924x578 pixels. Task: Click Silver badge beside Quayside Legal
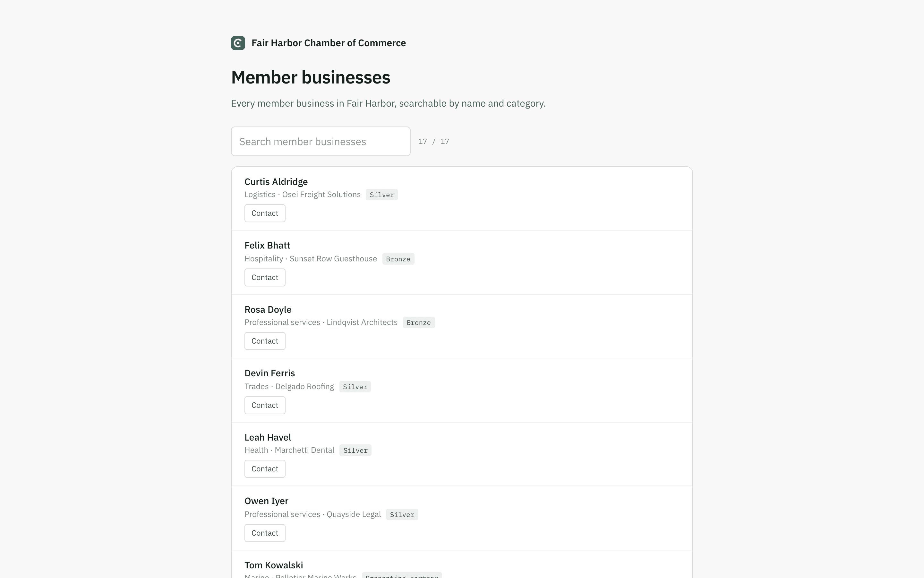(x=402, y=514)
